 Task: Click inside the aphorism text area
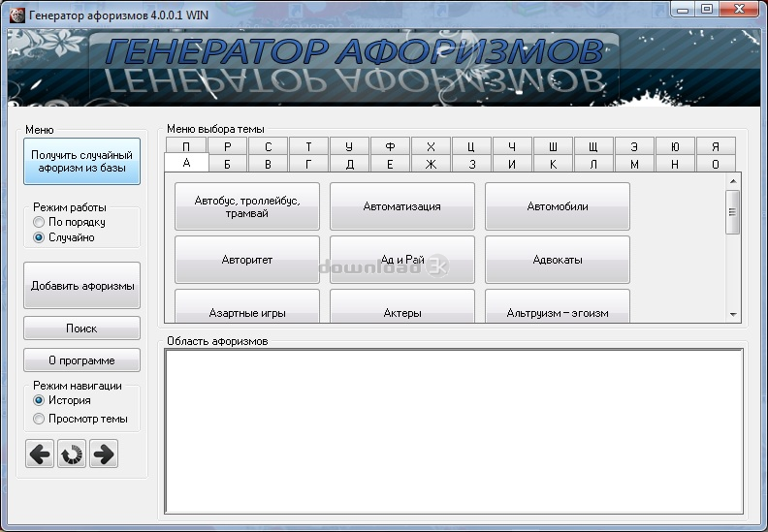[454, 431]
